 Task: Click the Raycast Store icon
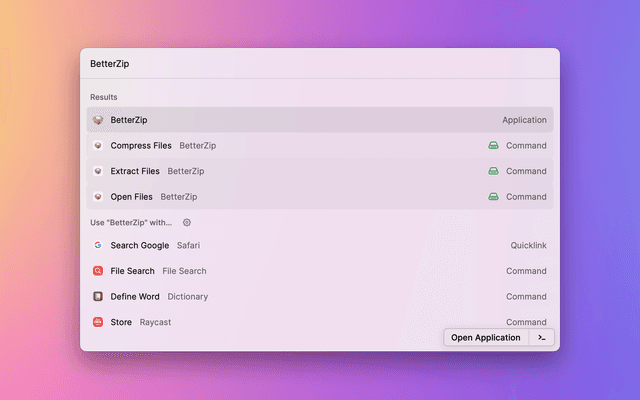(98, 322)
